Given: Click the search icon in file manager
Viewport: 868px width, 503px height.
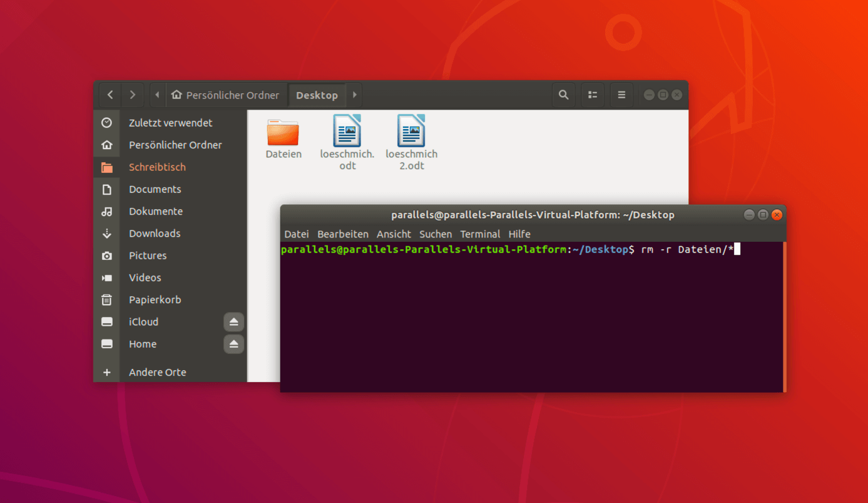Looking at the screenshot, I should (563, 95).
